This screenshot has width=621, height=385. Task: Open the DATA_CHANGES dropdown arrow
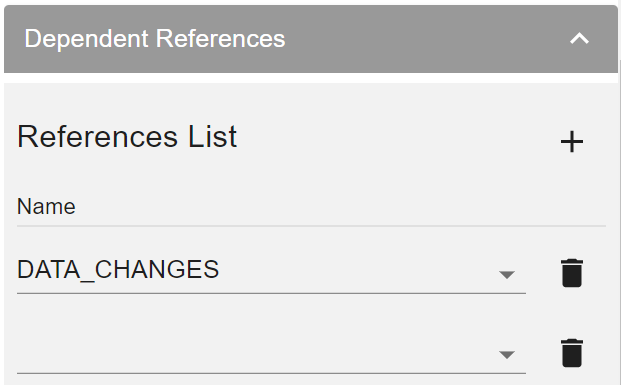click(507, 274)
